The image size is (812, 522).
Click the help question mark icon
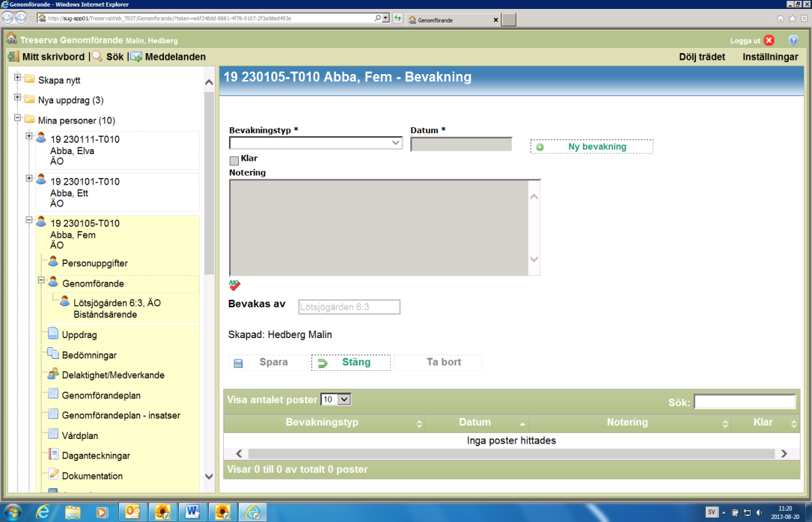click(x=793, y=40)
